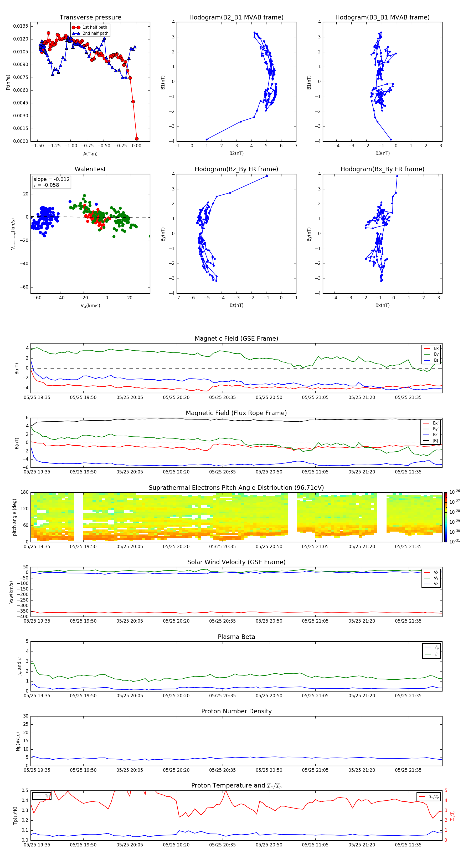Image resolution: width=473 pixels, height=868 pixels.
Task: Click the "slope = -0.012" annotation
Action: point(52,179)
